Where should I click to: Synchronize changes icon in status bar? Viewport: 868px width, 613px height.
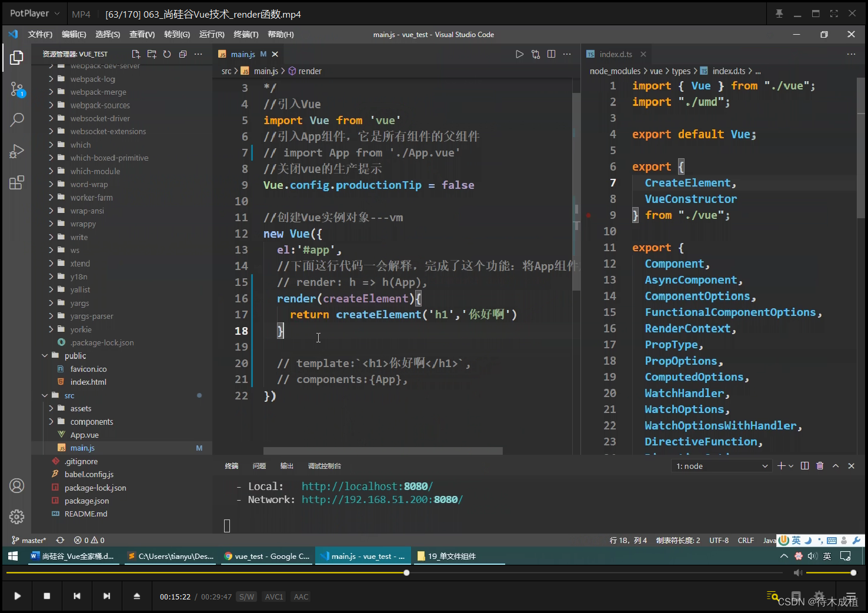60,540
